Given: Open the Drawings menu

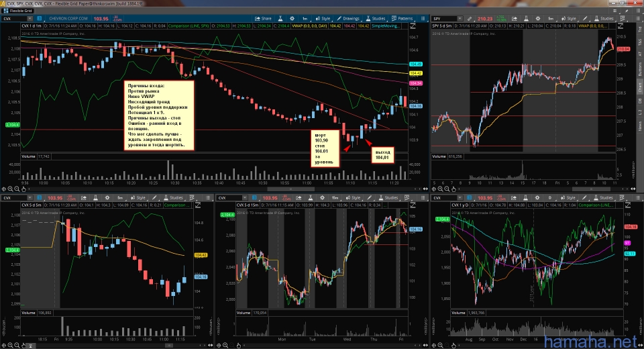Looking at the screenshot, I should (x=348, y=19).
